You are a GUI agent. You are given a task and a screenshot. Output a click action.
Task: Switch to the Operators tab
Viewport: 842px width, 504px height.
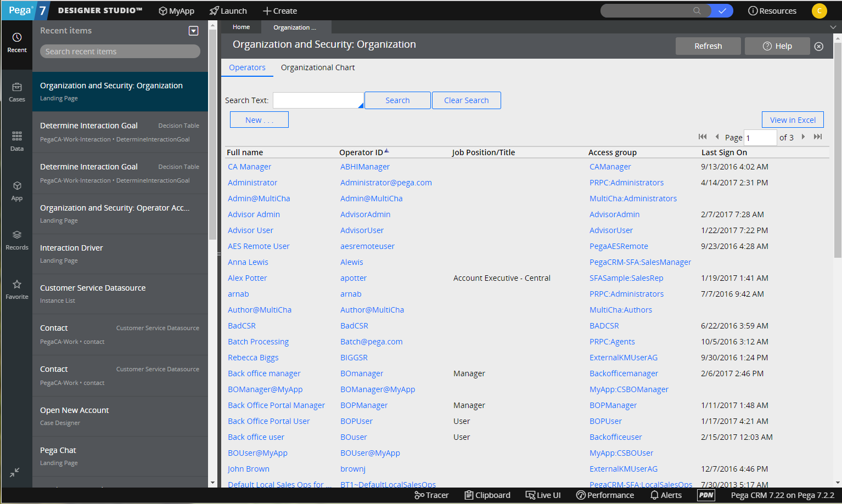[x=247, y=67]
